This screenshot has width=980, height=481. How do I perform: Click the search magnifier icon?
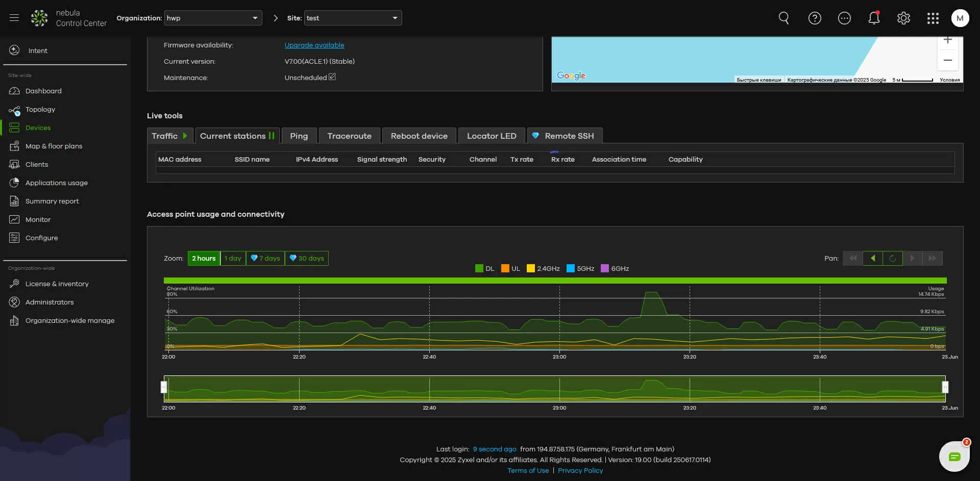pos(784,18)
